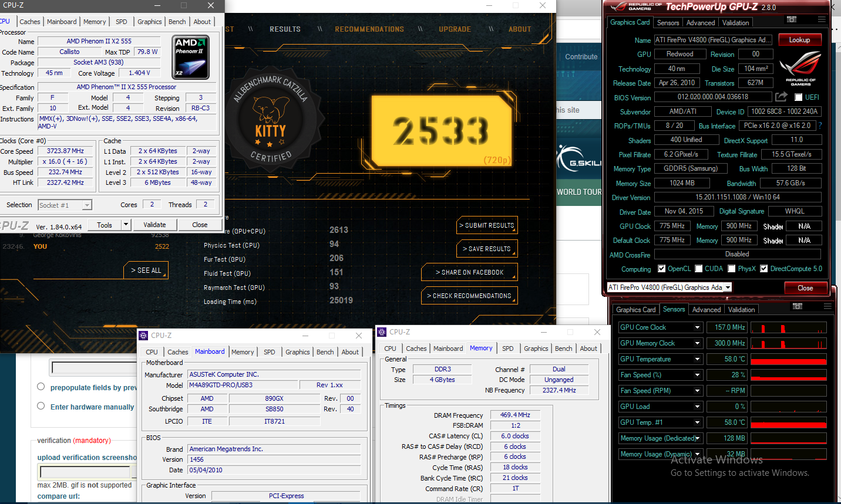Open RECOMMENDATIONS in Catzilla navigation
The height and width of the screenshot is (504, 841).
(369, 29)
